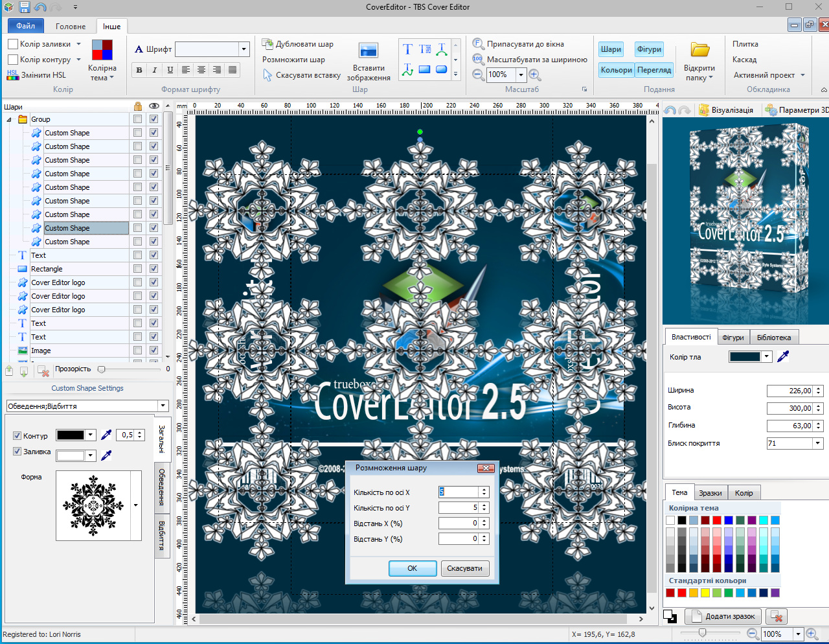Collapse the Group tree node
Image resolution: width=829 pixels, height=644 pixels.
click(9, 119)
